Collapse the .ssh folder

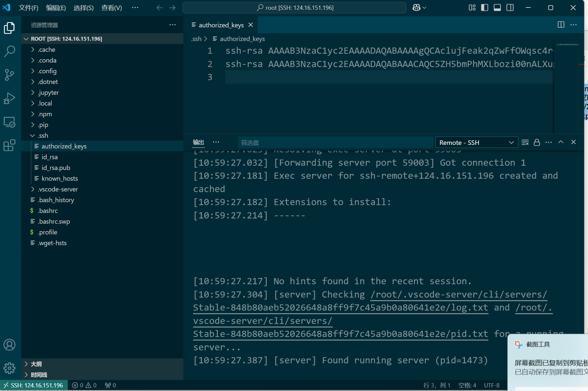(x=102, y=135)
